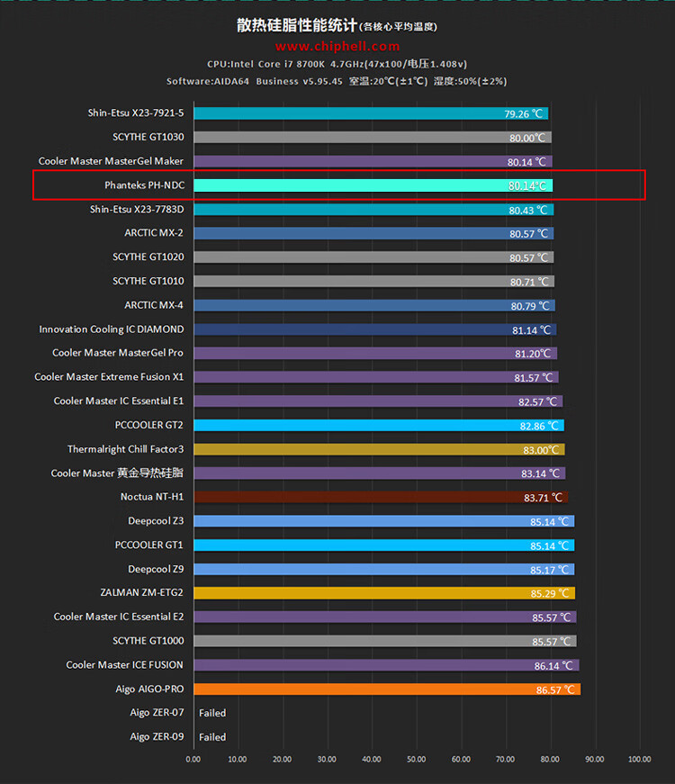Viewport: 675px width, 784px height.
Task: Click the Cooler Master ICE FUSION label
Action: (124, 664)
